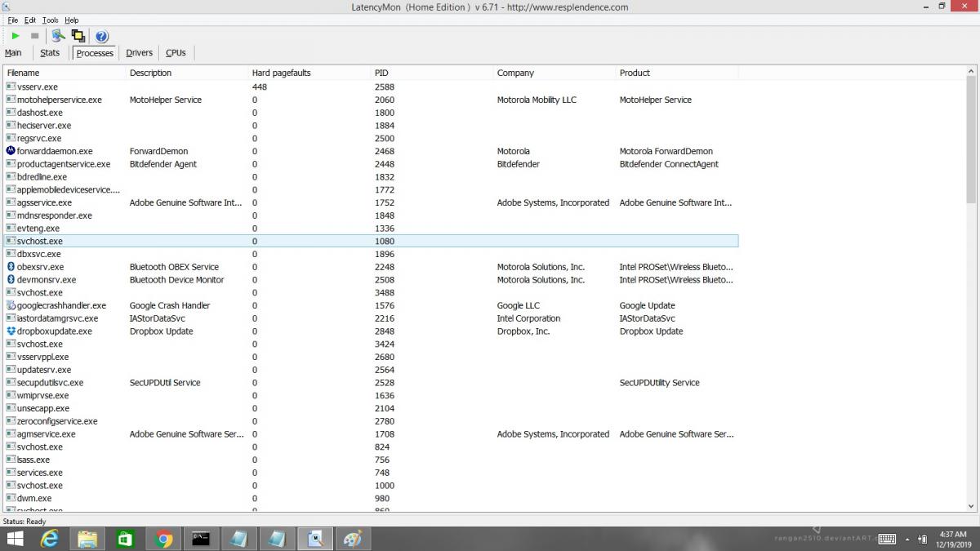Switch to the CPUs tab
This screenshot has width=980, height=551.
click(x=176, y=53)
